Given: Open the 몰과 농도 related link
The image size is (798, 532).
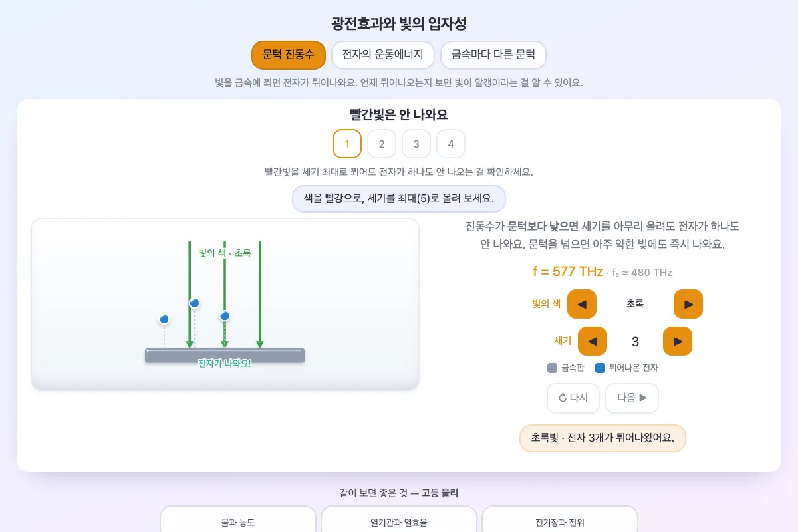Looking at the screenshot, I should coord(238,519).
